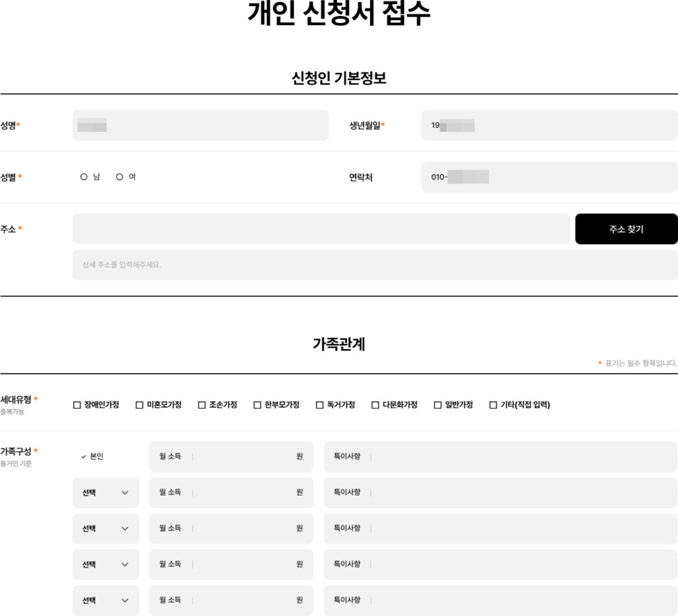Open the last 선택 family member dropdown

[105, 600]
